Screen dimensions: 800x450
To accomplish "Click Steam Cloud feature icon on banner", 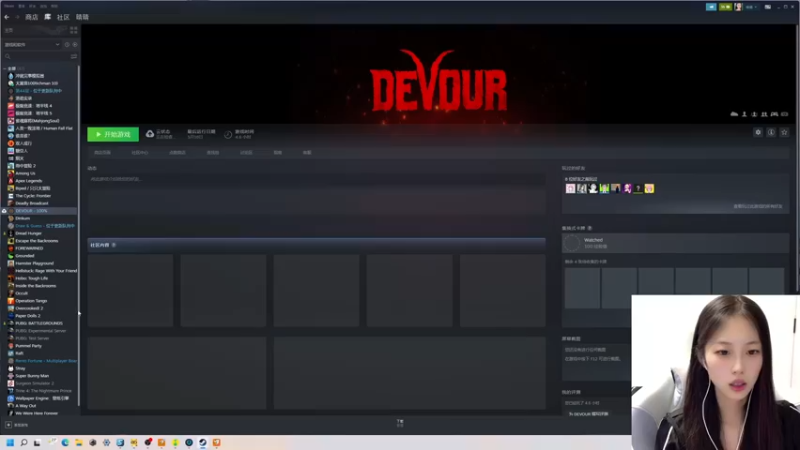I will tap(734, 114).
